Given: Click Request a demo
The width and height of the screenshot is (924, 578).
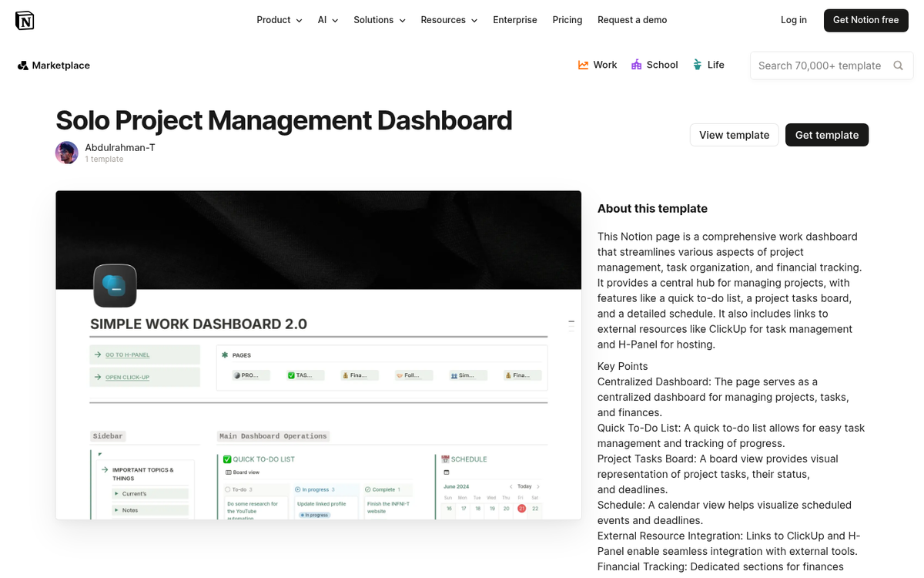Looking at the screenshot, I should [631, 20].
